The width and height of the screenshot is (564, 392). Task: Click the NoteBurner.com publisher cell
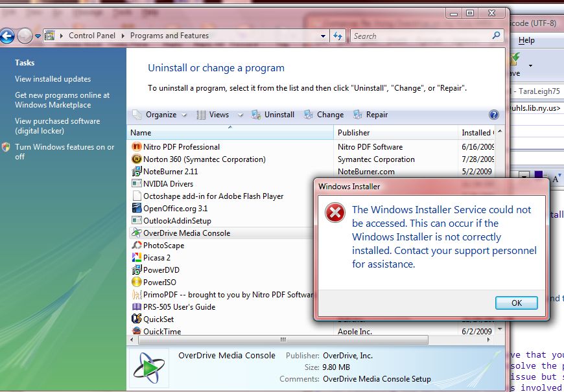pyautogui.click(x=366, y=172)
